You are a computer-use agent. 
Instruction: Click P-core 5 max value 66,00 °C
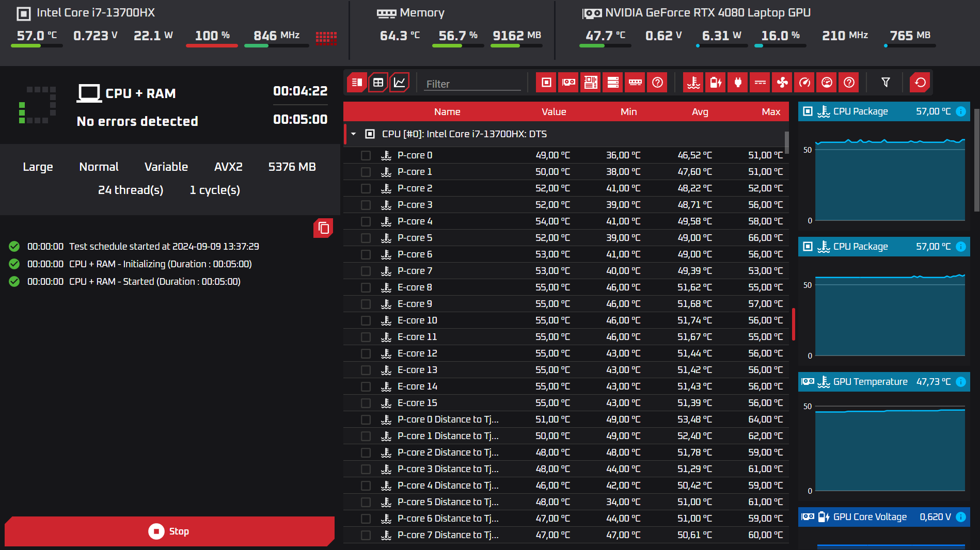[x=765, y=238]
